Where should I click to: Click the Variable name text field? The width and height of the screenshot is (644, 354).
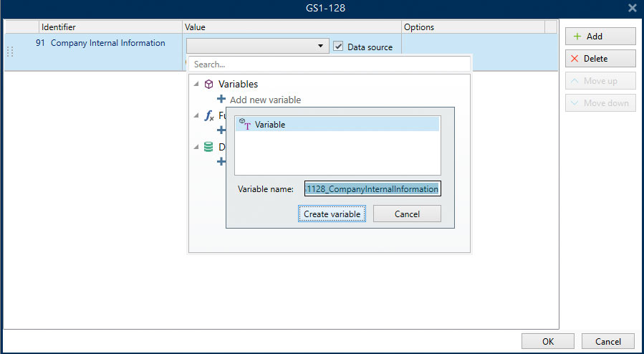tap(373, 188)
